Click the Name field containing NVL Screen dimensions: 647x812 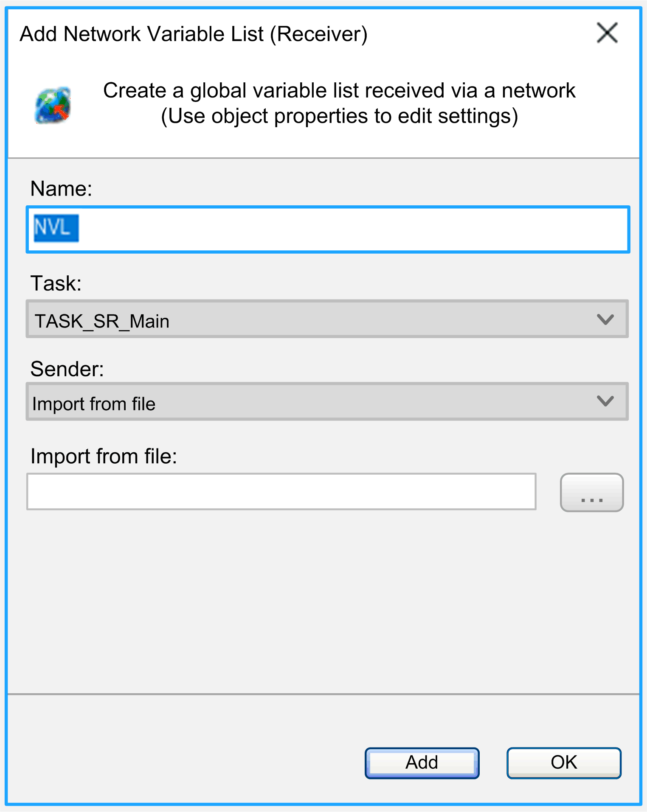pyautogui.click(x=327, y=229)
